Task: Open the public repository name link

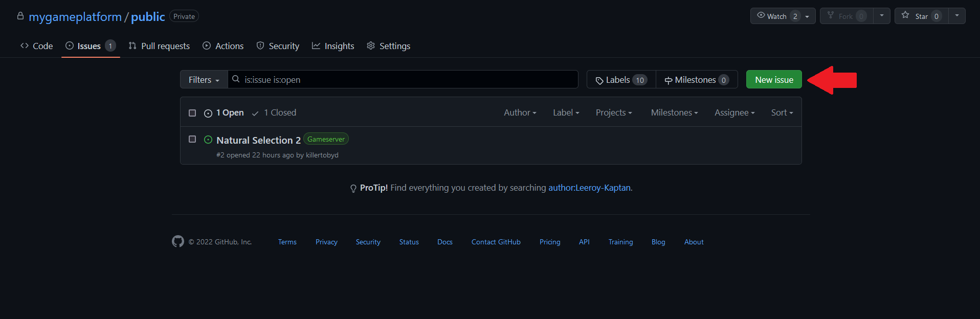Action: pos(148,16)
